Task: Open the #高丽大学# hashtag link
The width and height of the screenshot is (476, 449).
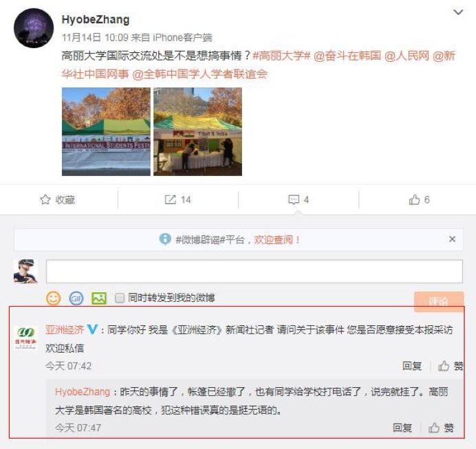Action: pyautogui.click(x=281, y=56)
